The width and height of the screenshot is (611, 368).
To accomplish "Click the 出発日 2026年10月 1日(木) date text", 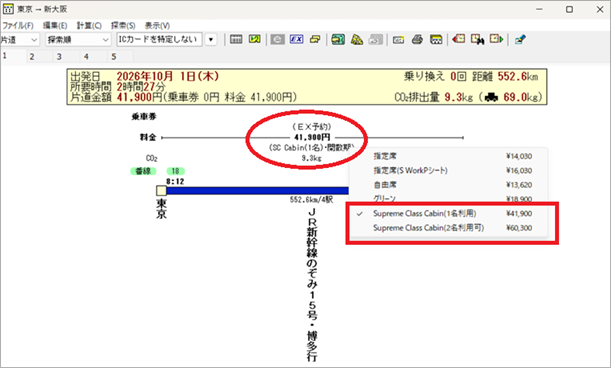I will point(145,76).
